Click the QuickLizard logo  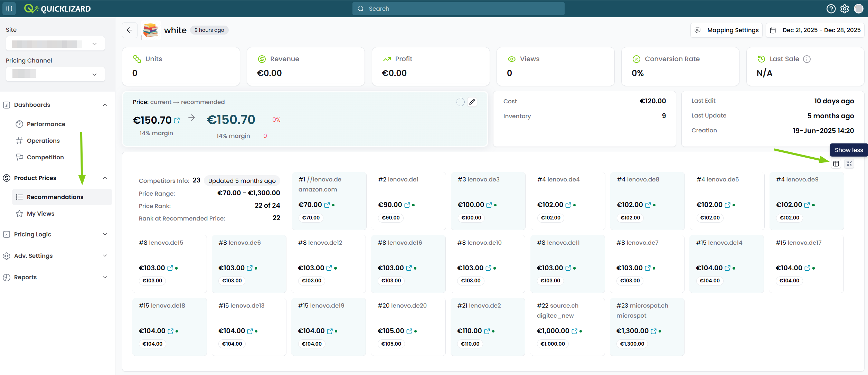click(x=57, y=9)
